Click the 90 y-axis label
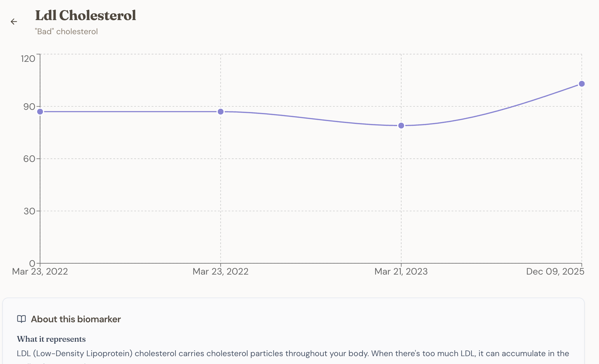The image size is (599, 364). [29, 107]
